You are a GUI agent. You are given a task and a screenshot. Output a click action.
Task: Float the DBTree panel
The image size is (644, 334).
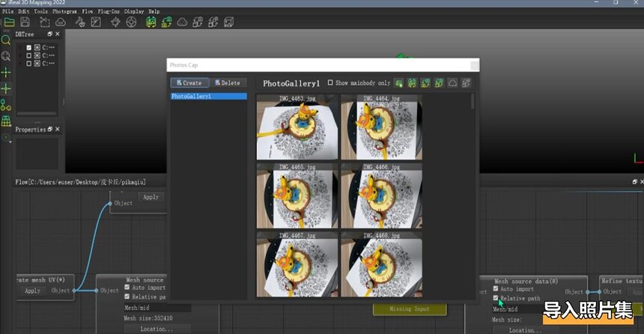pyautogui.click(x=50, y=34)
